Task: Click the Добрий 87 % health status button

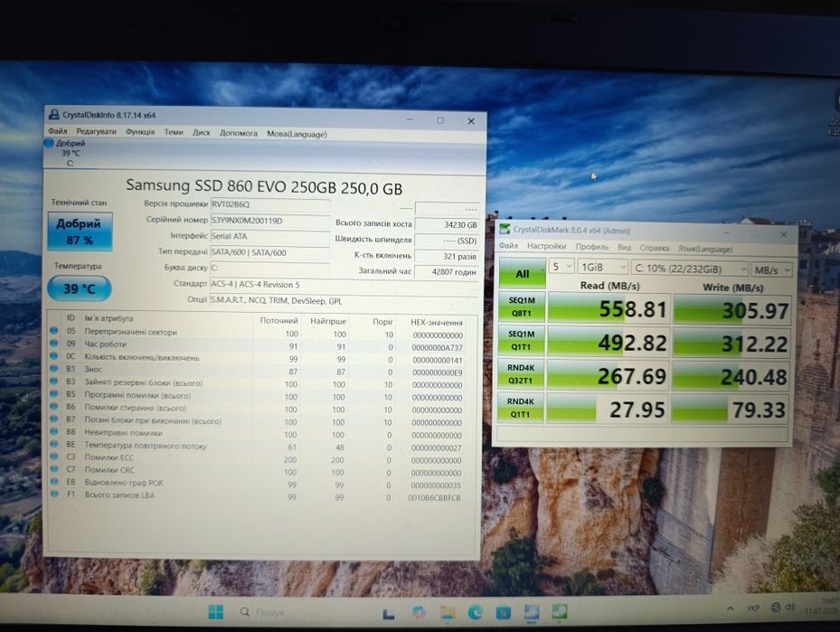Action: coord(80,231)
